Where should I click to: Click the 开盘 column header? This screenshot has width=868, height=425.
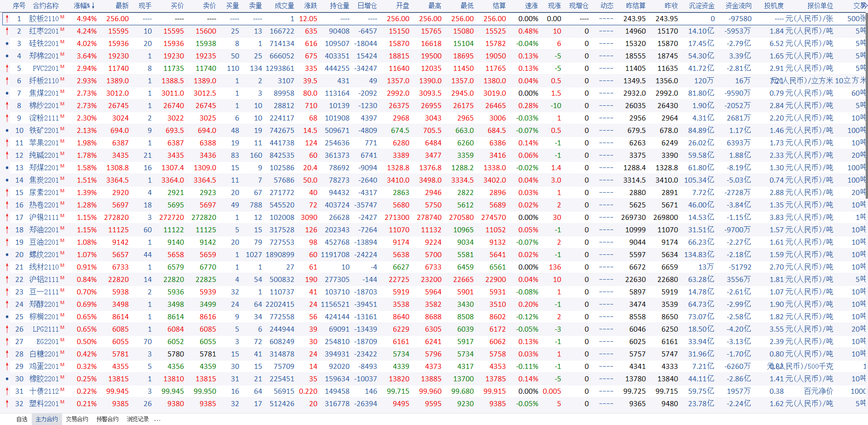pos(402,6)
